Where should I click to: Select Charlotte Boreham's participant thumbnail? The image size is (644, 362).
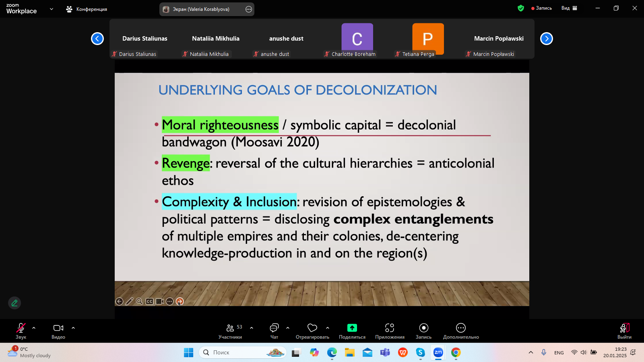coord(357,39)
